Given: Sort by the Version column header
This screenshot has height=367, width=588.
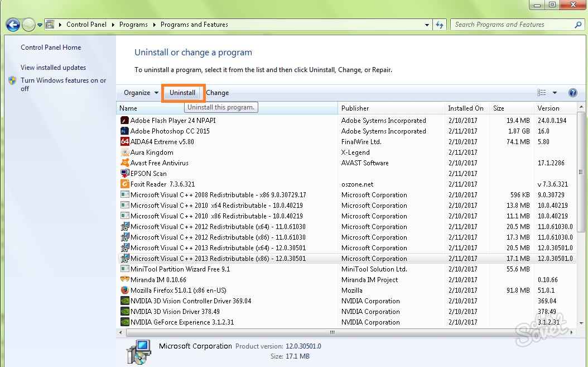Looking at the screenshot, I should 556,108.
